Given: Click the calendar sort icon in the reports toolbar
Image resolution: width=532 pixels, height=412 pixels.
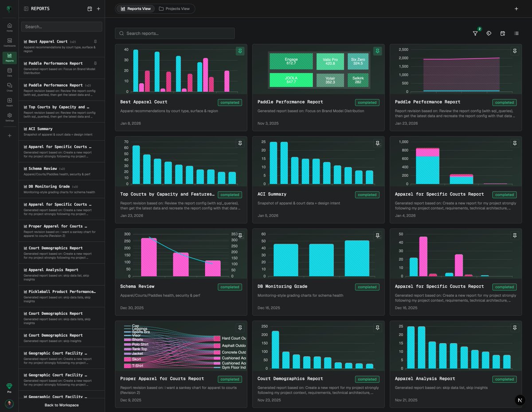Looking at the screenshot, I should point(503,33).
